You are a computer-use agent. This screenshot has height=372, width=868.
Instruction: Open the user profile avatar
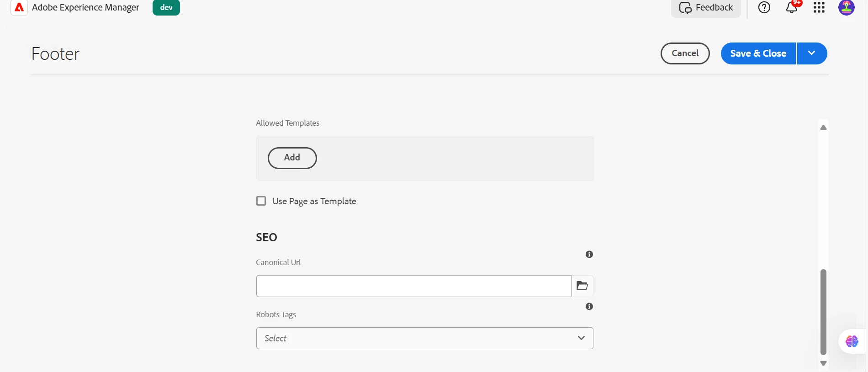(846, 7)
